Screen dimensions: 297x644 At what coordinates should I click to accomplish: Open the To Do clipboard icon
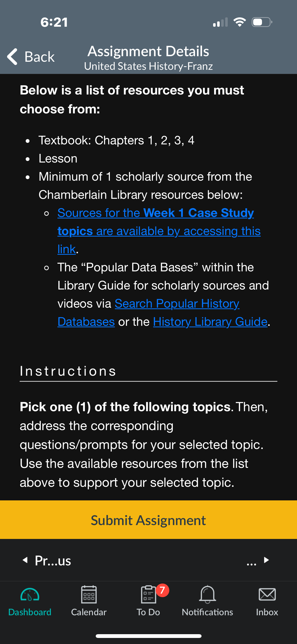[148, 595]
